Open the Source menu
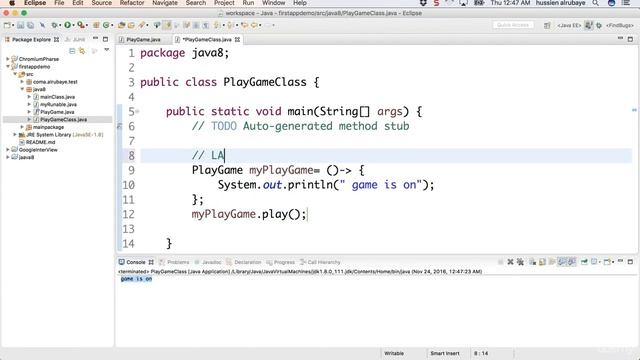640x360 pixels. pos(102,3)
